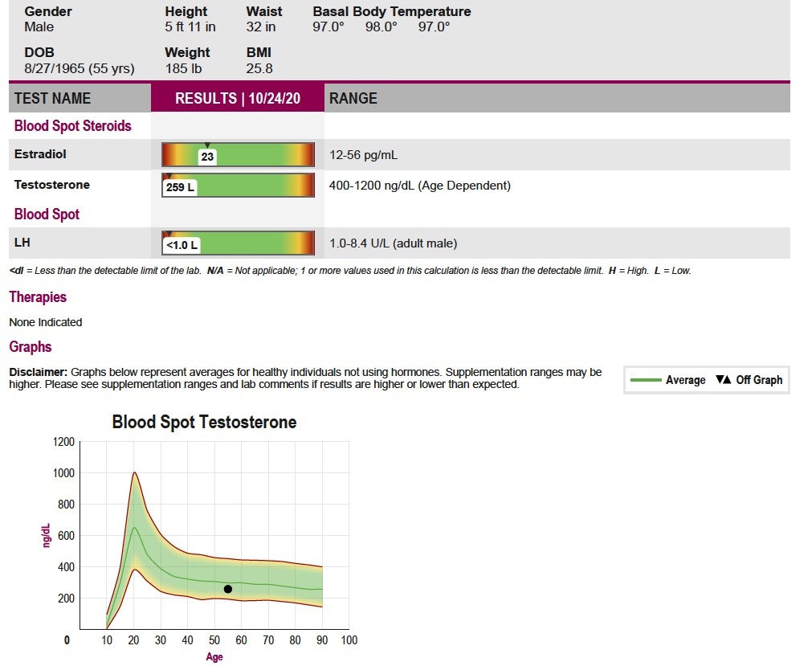
Task: Open the Therapies section heading
Action: pyautogui.click(x=38, y=297)
